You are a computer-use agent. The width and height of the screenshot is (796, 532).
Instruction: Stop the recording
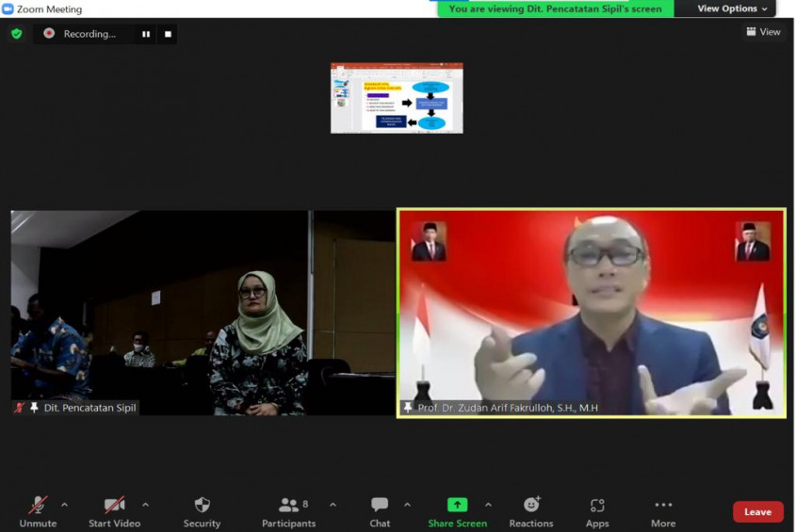(x=168, y=34)
